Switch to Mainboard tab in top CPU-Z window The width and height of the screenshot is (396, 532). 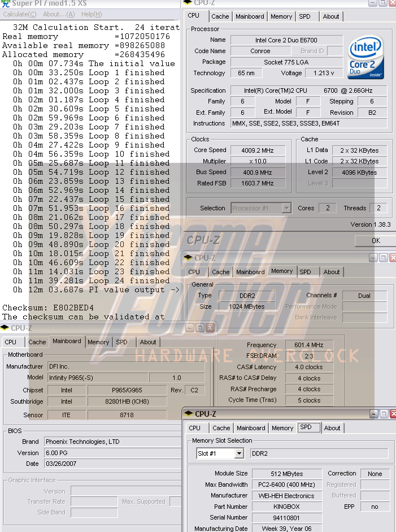[250, 16]
